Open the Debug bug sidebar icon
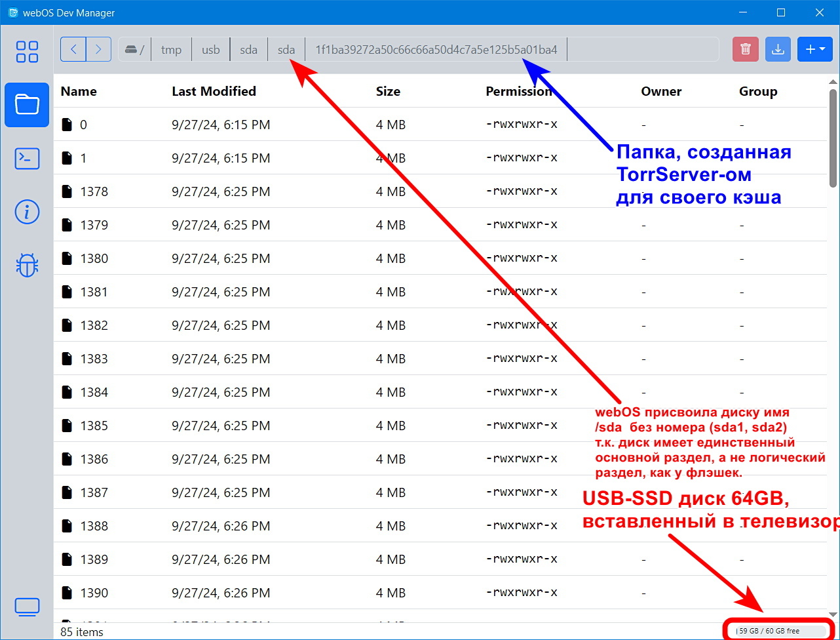This screenshot has width=840, height=640. tap(27, 265)
